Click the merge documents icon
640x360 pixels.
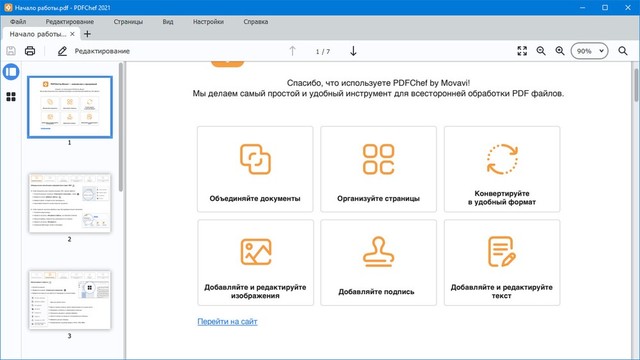(256, 159)
